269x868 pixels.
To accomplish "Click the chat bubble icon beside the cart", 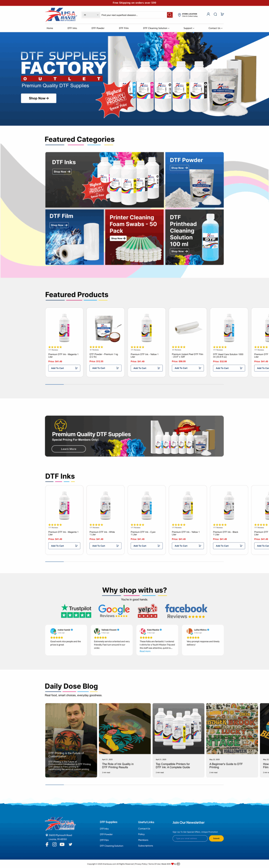I will (x=215, y=14).
